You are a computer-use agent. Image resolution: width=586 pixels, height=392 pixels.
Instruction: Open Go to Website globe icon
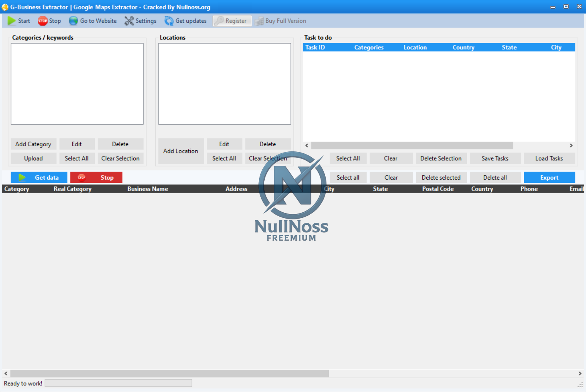[73, 21]
